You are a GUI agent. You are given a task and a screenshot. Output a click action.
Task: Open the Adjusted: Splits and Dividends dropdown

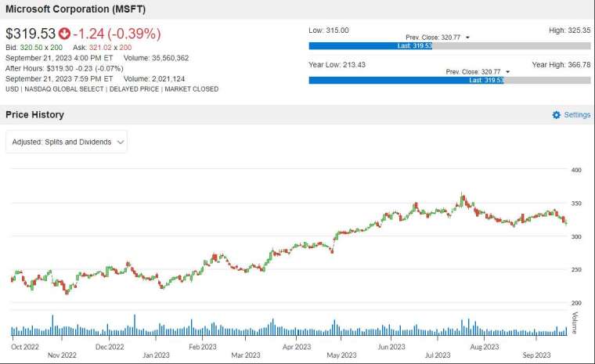click(67, 142)
